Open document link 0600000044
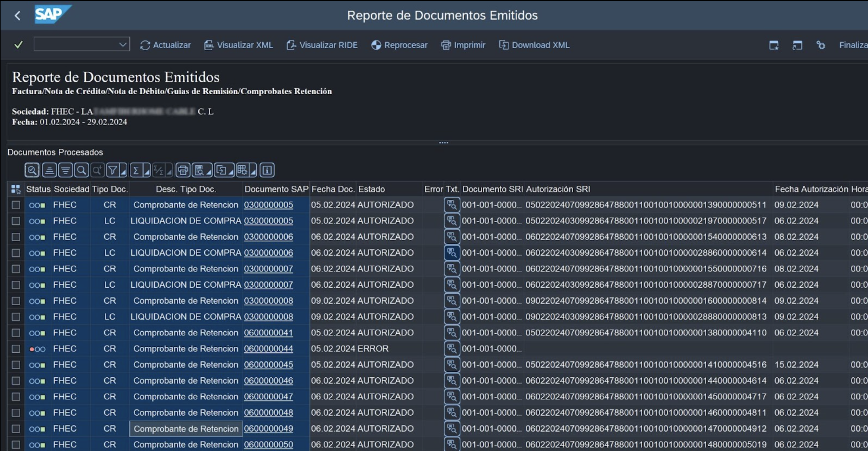This screenshot has width=868, height=451. 269,349
